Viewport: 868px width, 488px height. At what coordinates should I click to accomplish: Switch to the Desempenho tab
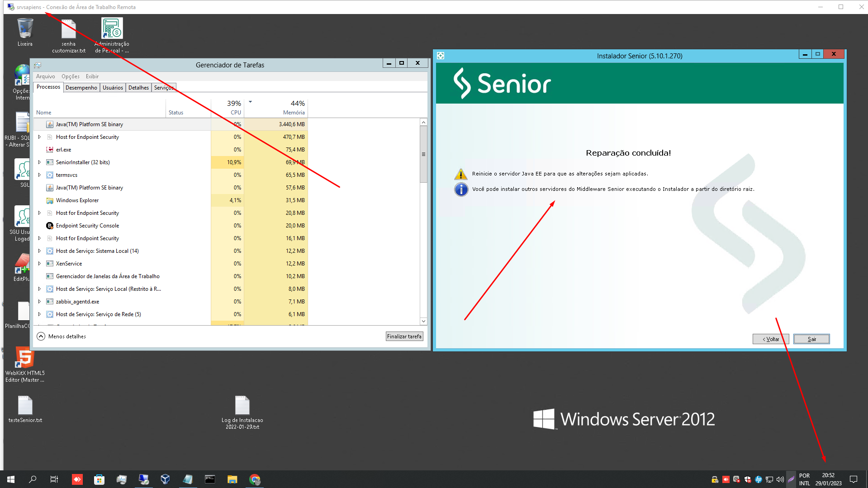tap(81, 88)
